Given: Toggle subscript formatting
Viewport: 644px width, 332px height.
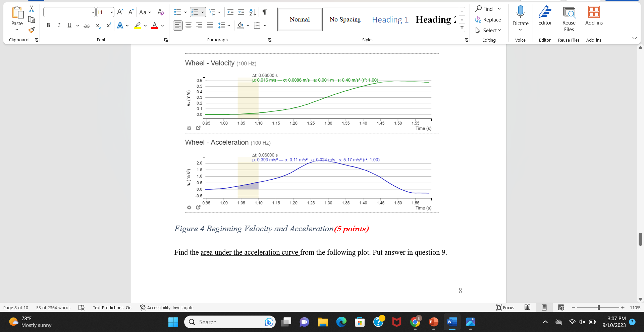Looking at the screenshot, I should [x=98, y=26].
